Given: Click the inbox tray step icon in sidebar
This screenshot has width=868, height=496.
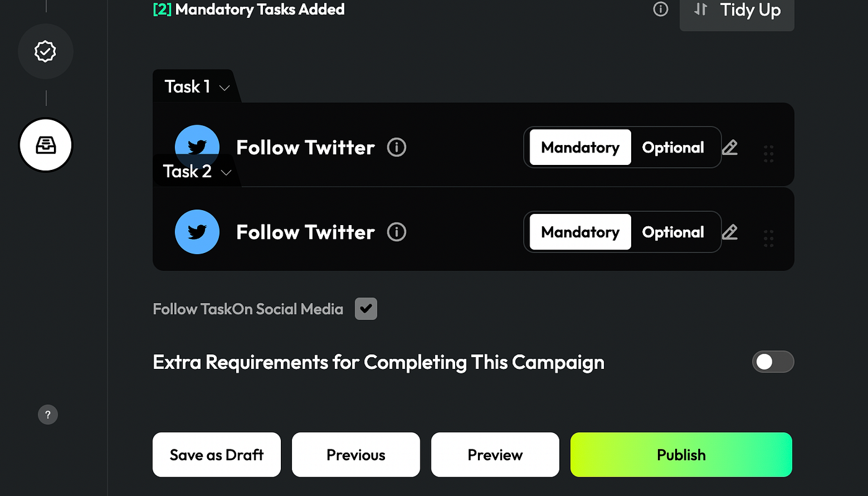Looking at the screenshot, I should click(45, 145).
